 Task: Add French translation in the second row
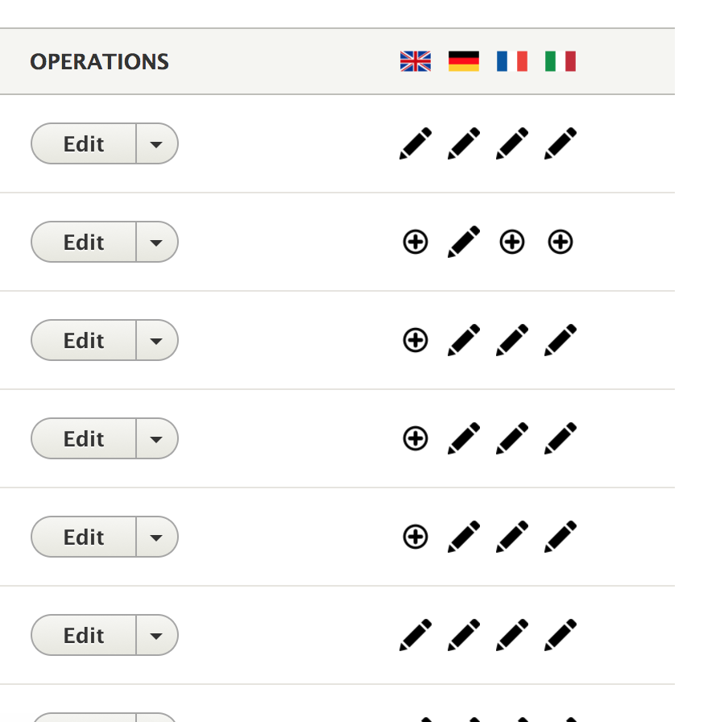coord(512,242)
